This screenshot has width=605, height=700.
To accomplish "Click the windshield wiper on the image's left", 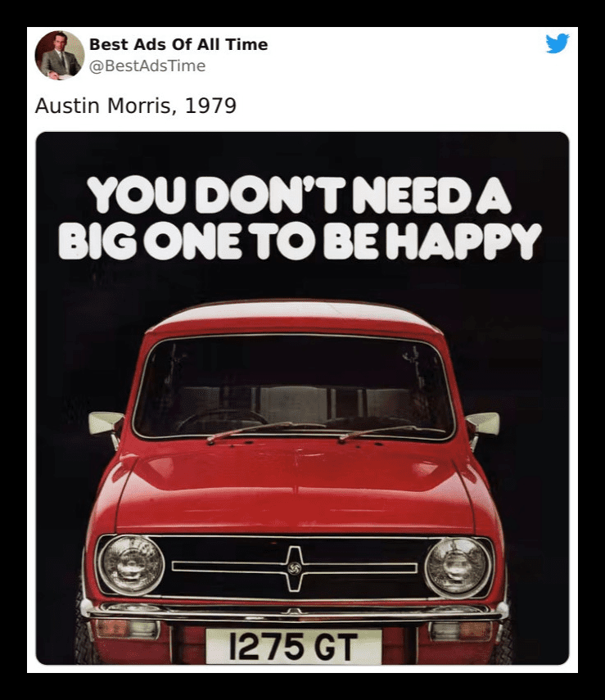I will click(253, 430).
